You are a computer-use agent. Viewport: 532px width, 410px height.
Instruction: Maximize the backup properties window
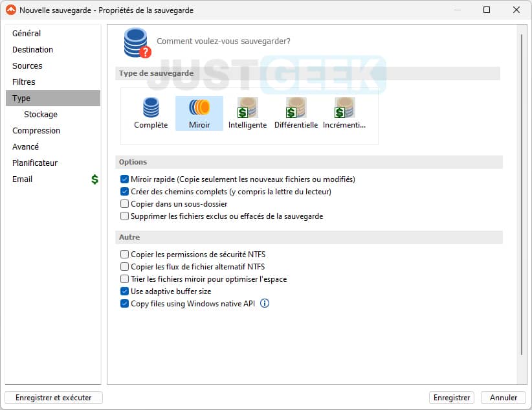pos(487,10)
